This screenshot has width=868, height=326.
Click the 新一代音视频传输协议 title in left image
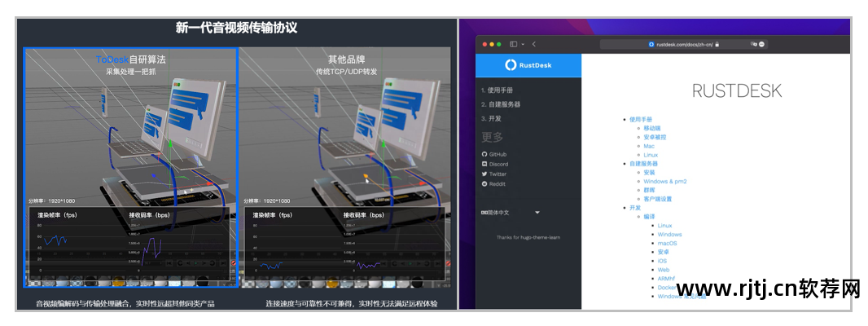click(x=236, y=28)
